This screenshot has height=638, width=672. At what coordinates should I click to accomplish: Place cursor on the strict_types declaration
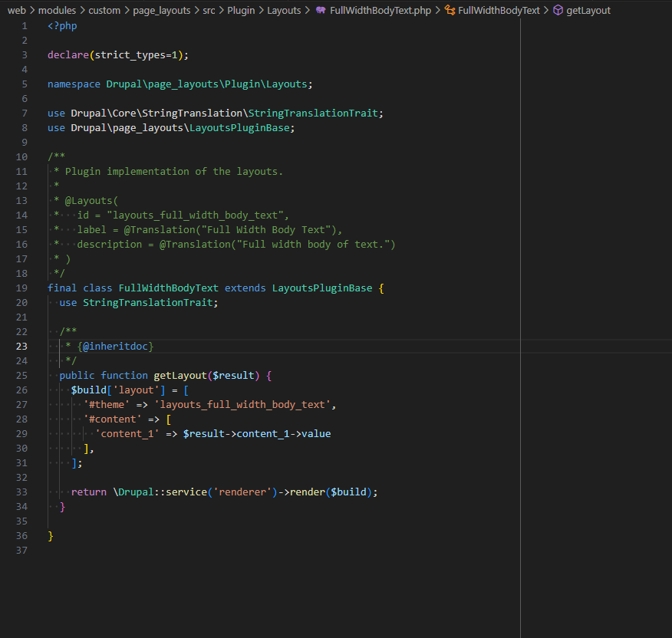tap(130, 54)
